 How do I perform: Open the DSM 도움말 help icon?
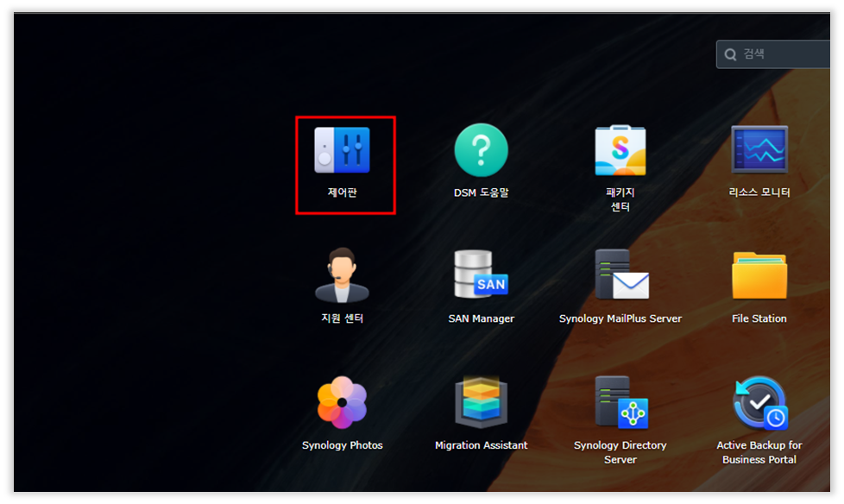pos(481,149)
